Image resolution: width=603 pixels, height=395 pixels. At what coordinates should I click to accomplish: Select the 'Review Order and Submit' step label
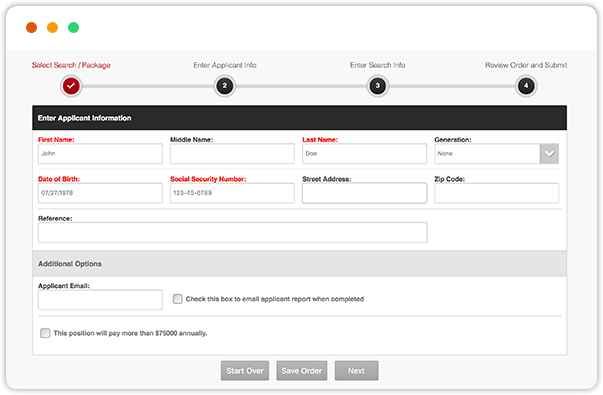coord(526,65)
